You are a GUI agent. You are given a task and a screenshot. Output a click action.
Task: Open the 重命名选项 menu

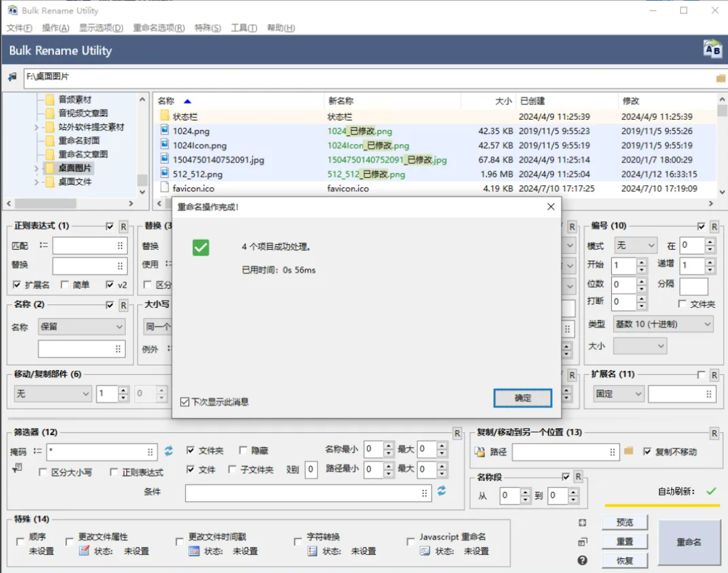tap(158, 28)
